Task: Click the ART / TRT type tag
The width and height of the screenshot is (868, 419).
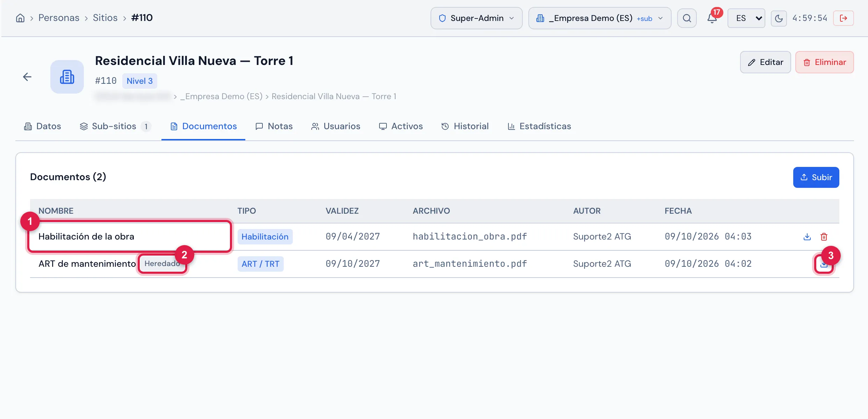Action: click(260, 264)
